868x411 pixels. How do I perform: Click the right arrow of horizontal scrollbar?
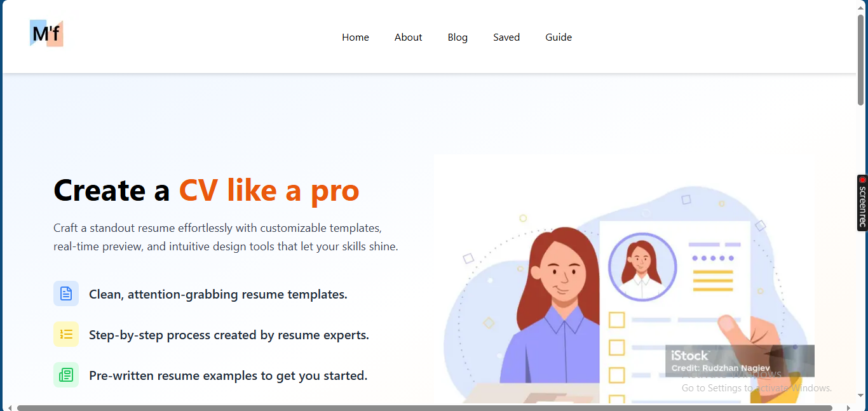click(x=849, y=408)
